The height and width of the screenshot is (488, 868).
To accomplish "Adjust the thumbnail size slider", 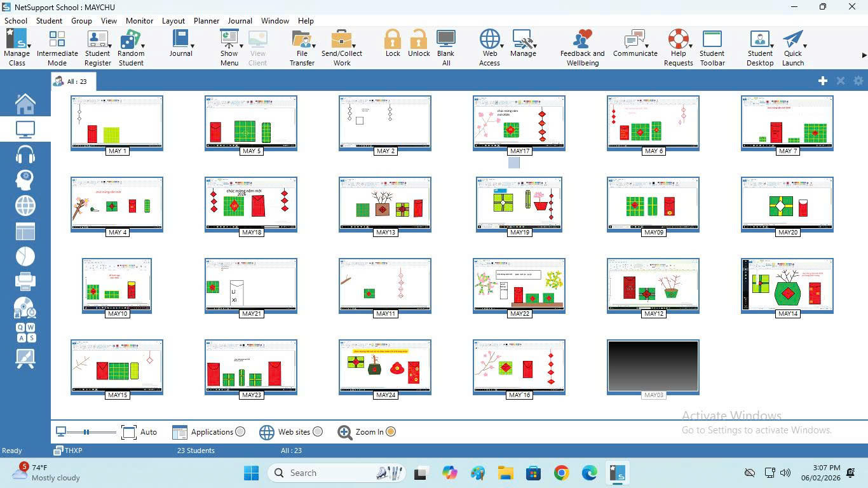I will pos(86,432).
